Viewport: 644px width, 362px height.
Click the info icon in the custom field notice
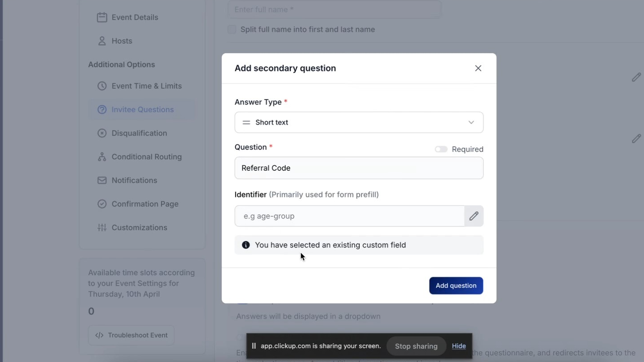pyautogui.click(x=246, y=245)
